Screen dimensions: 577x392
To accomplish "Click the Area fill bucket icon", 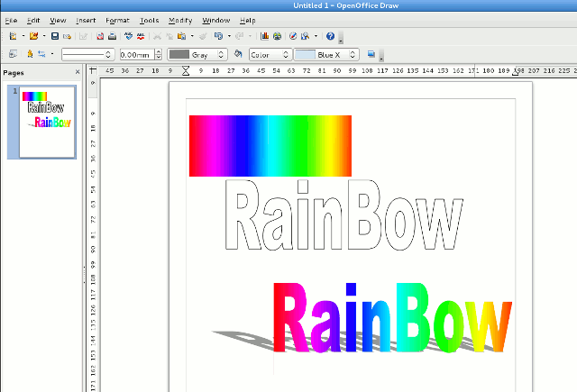I will 238,54.
